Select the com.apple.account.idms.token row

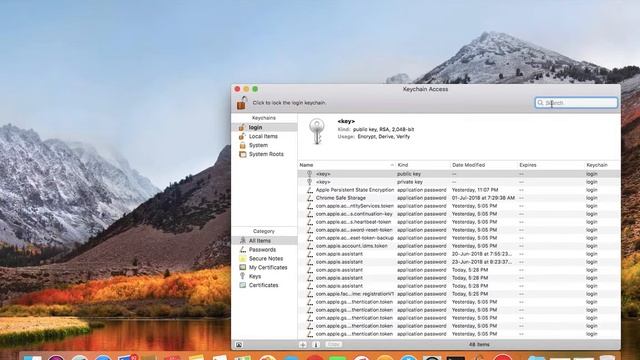click(459, 246)
